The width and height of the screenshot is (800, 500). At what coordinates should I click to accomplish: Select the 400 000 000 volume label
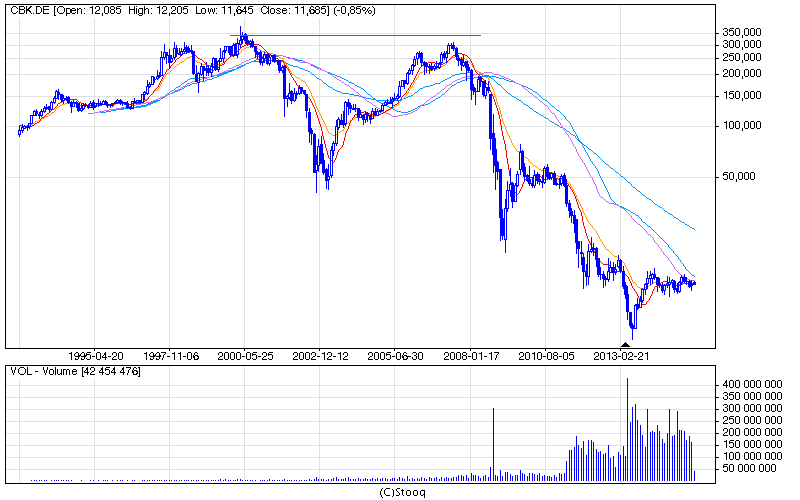752,384
